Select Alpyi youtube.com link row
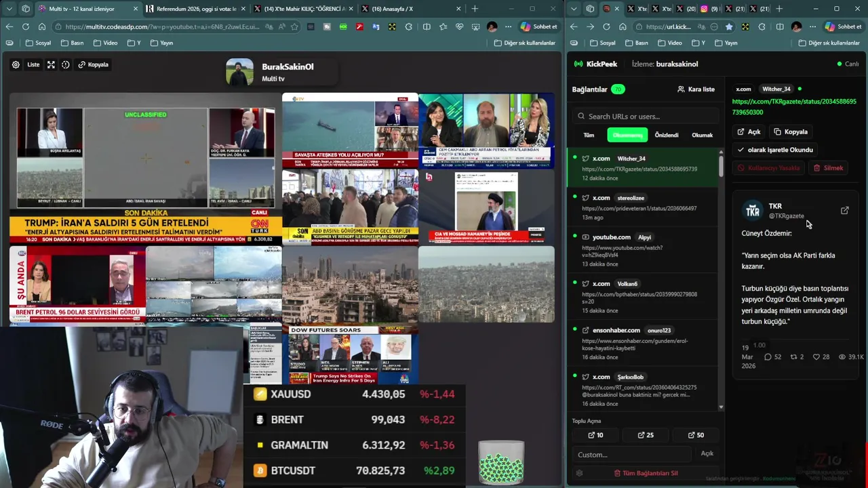868x488 pixels. pos(643,250)
